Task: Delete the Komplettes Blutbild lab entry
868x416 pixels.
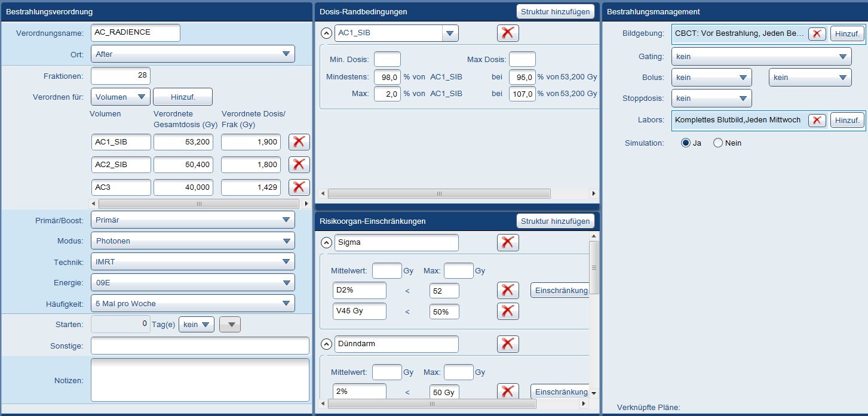Action: coord(817,120)
